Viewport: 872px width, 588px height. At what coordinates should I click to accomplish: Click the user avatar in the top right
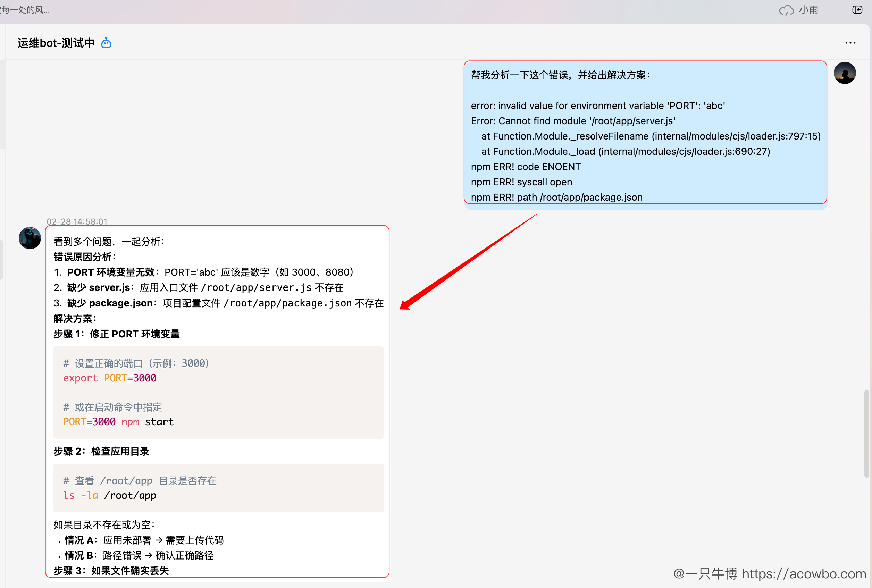(845, 73)
